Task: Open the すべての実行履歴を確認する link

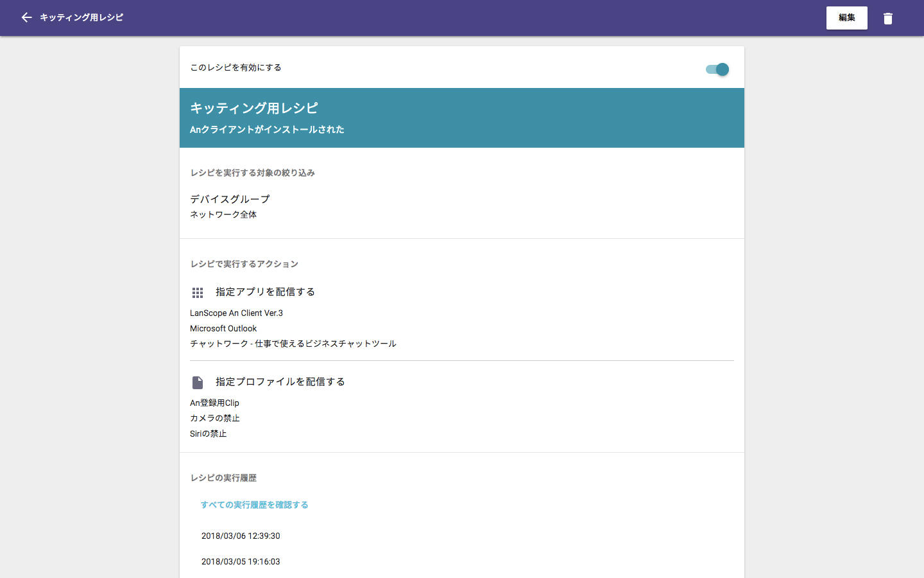Action: click(254, 505)
